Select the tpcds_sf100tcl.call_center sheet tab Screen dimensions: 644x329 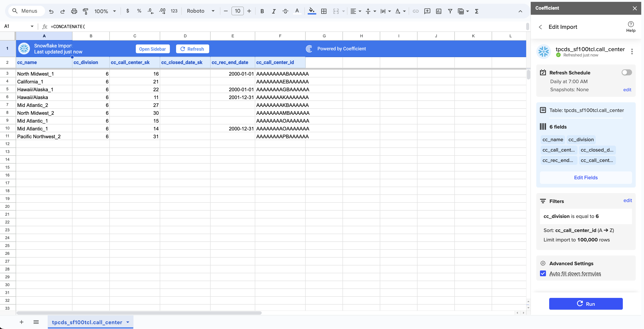pyautogui.click(x=87, y=322)
